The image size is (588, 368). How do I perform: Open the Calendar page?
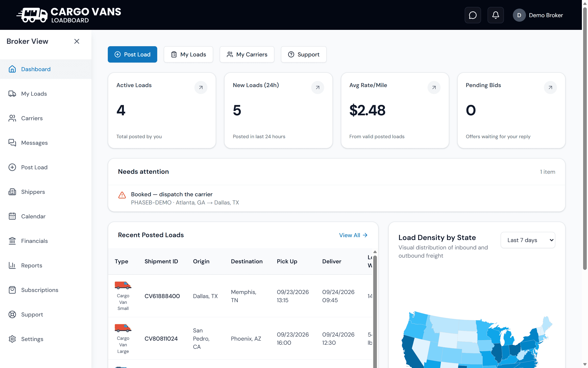(x=46, y=216)
